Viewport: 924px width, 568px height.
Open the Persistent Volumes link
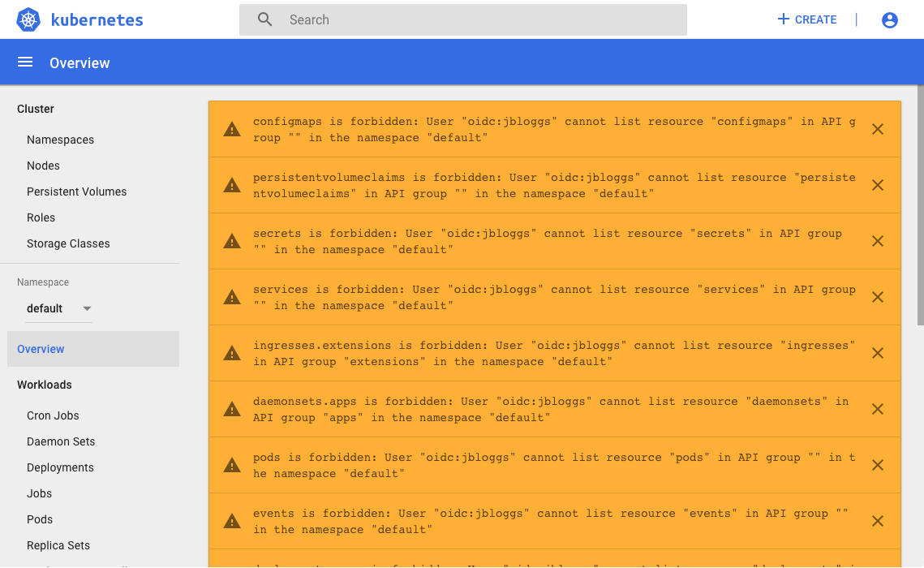[76, 191]
